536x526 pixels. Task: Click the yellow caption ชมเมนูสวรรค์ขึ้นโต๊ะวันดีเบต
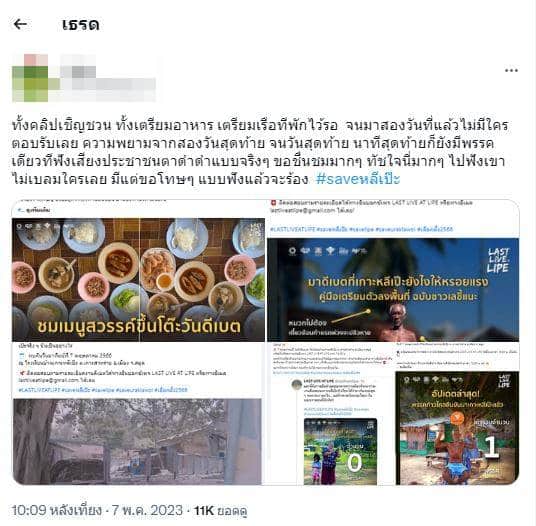(139, 326)
